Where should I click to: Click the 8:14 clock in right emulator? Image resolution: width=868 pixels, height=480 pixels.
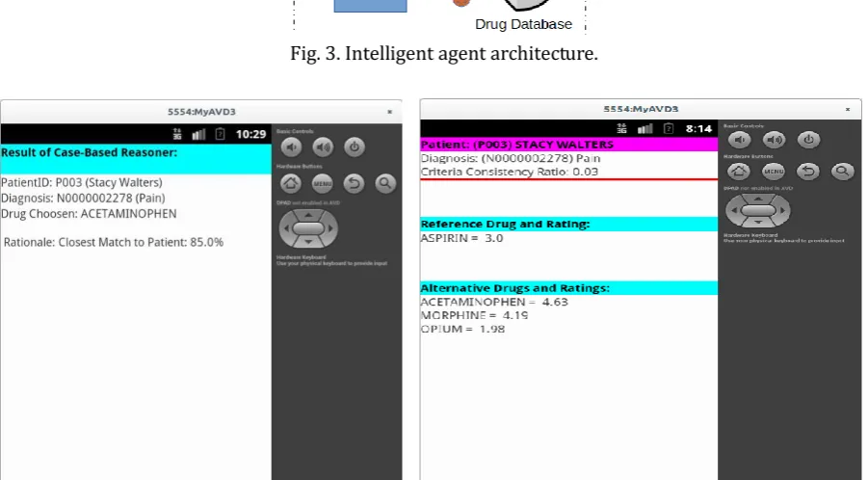[698, 129]
